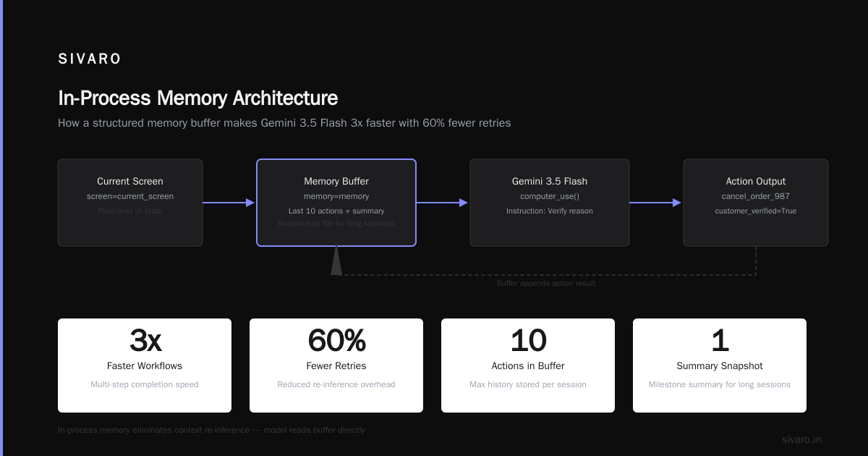Screen dimensions: 868x456
Task: Select the Current Screen box
Action: (130, 203)
